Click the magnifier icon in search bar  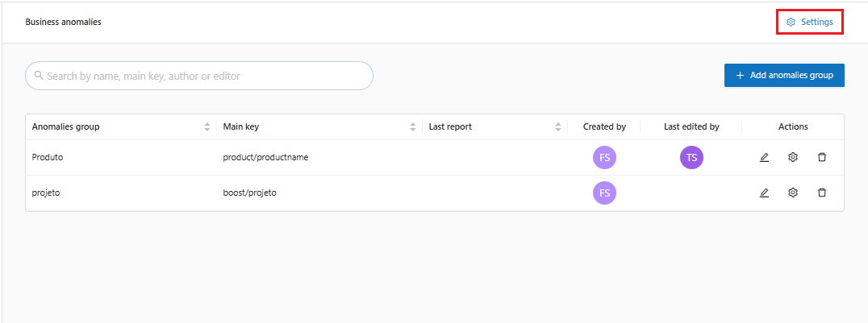pyautogui.click(x=39, y=76)
